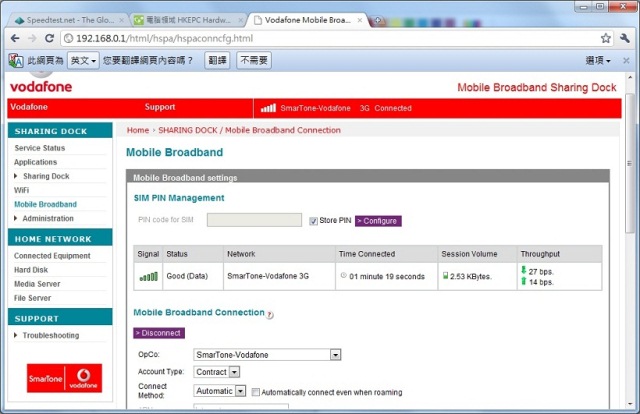Screen dimensions: 640x414
Task: Reload the page with the refresh icon
Action: tap(49, 38)
